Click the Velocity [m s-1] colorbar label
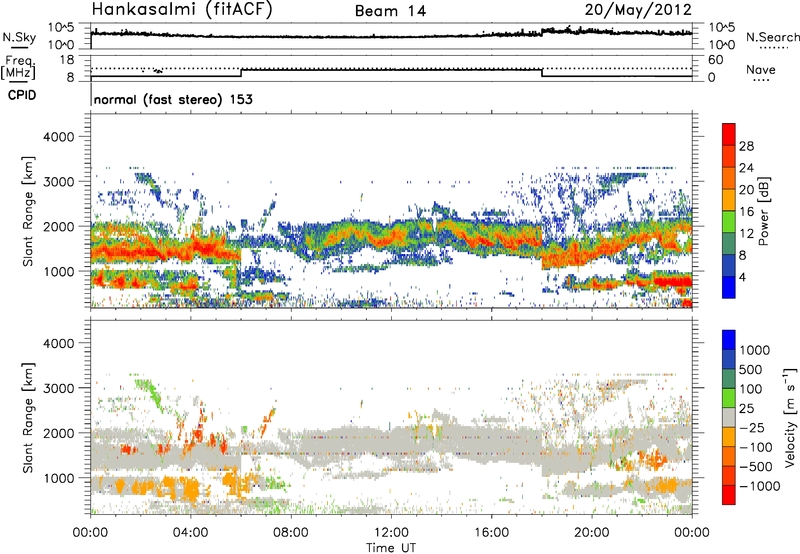Screen dimensions: 800x554 [x=789, y=417]
